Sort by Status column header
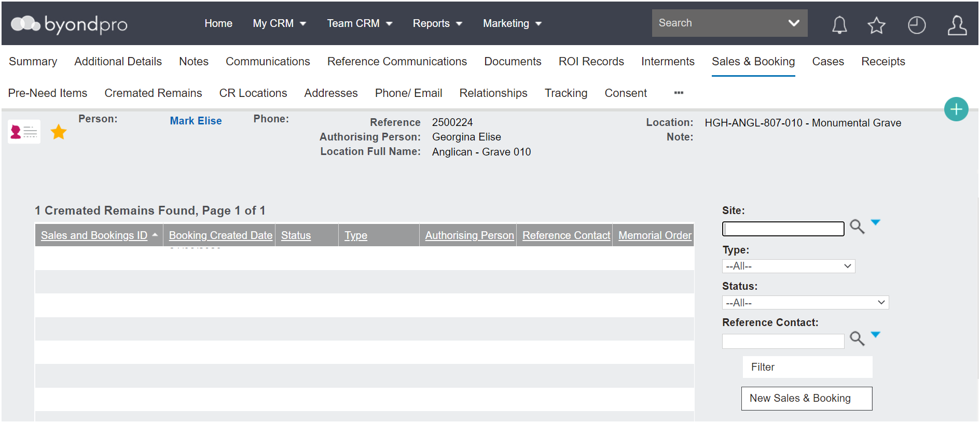Image resolution: width=980 pixels, height=423 pixels. click(x=296, y=235)
